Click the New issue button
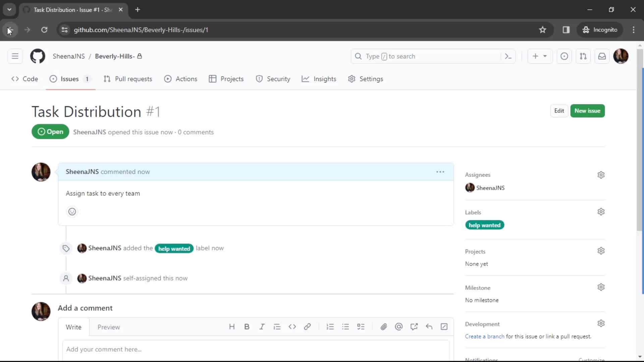The width and height of the screenshot is (644, 362). coord(587,110)
